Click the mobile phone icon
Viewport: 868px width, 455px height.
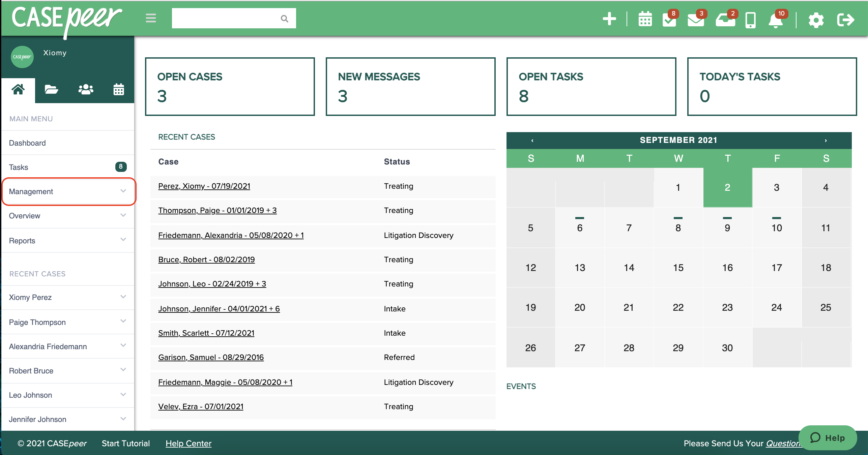(x=750, y=20)
